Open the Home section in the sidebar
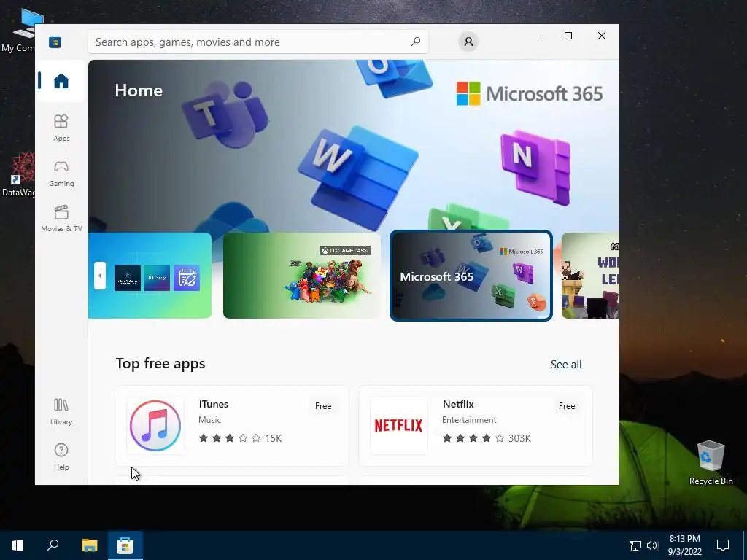 (61, 81)
